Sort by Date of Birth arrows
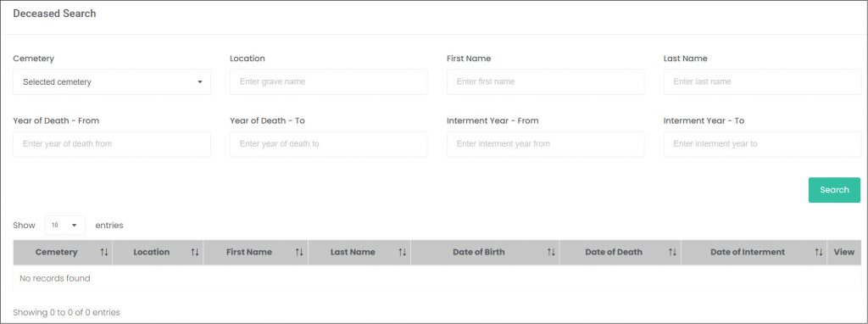868x324 pixels. (551, 253)
